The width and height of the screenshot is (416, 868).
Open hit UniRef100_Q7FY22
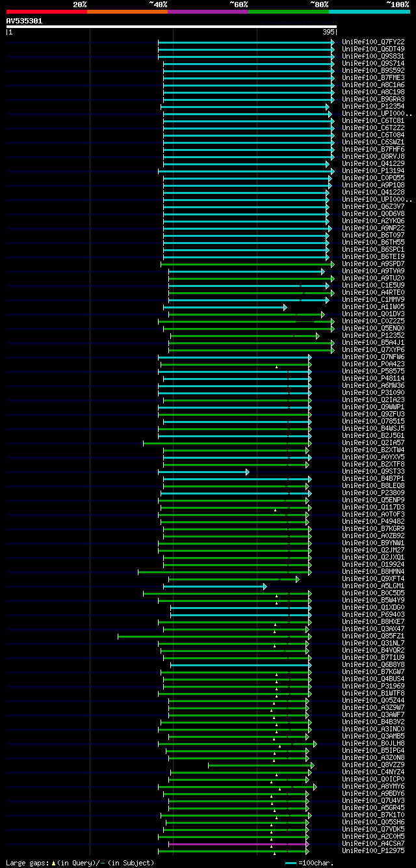(373, 42)
